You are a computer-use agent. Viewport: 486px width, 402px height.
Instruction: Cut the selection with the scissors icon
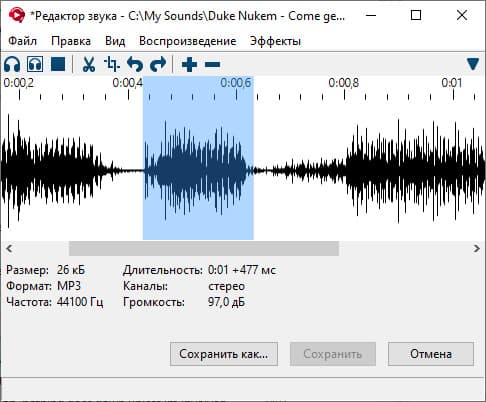click(x=89, y=64)
